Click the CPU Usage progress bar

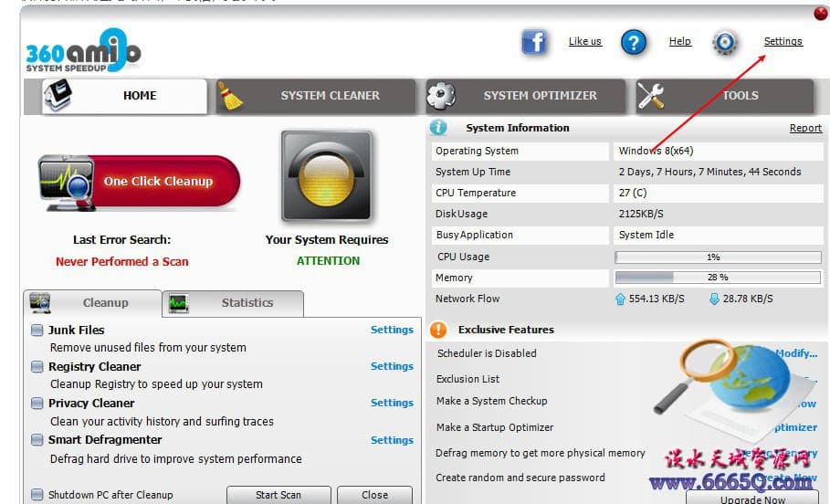[x=718, y=257]
